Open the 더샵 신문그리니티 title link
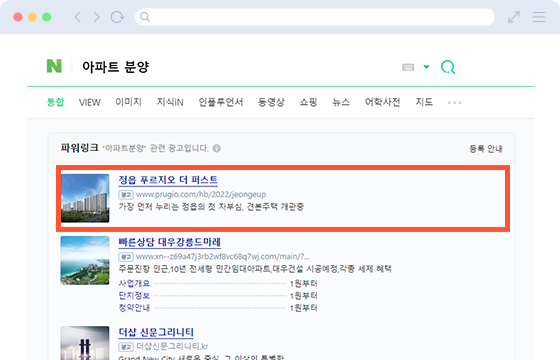Screen dimensions: 560x360 point(156,332)
